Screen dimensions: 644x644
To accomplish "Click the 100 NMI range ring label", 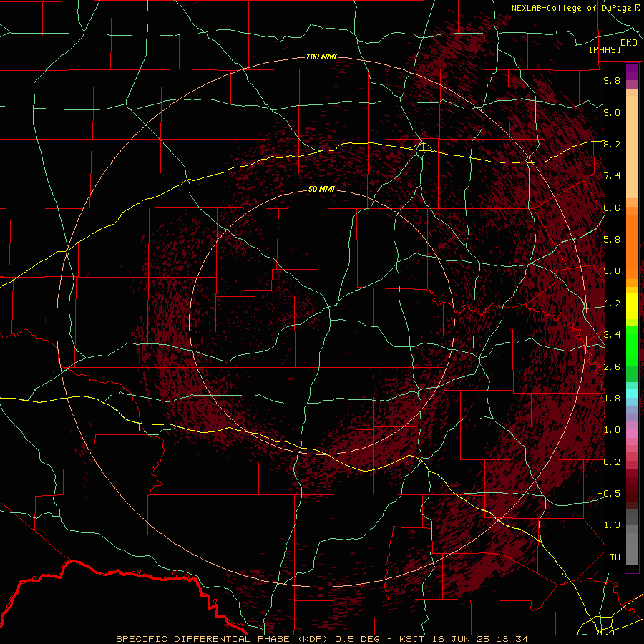I will coord(321,57).
